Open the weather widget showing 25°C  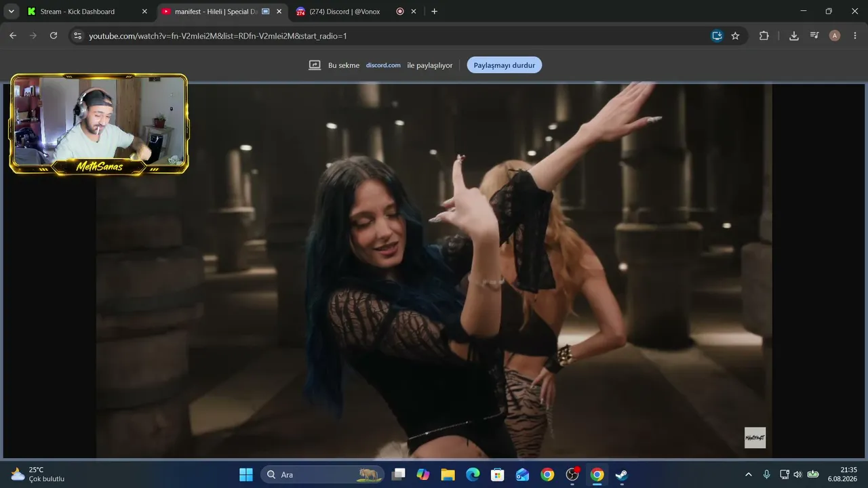(38, 474)
